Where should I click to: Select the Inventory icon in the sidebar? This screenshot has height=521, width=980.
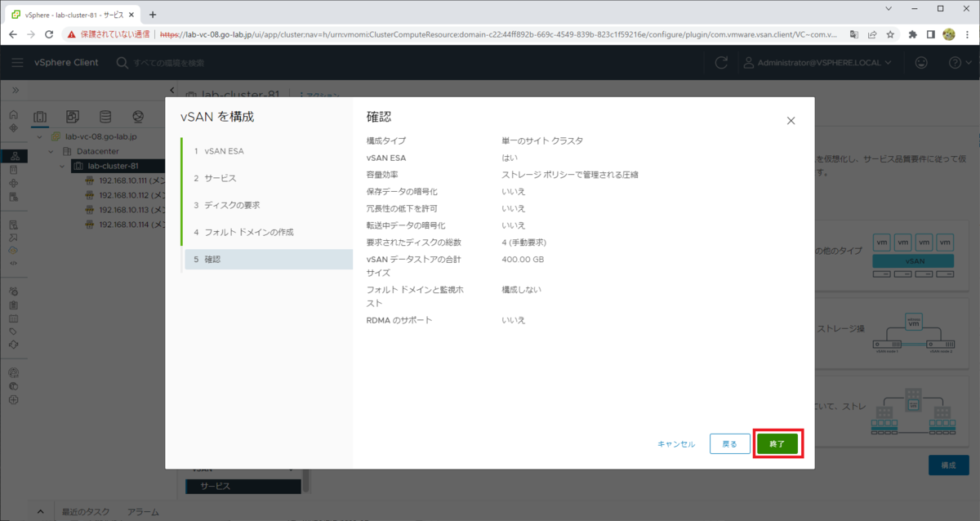(x=14, y=156)
